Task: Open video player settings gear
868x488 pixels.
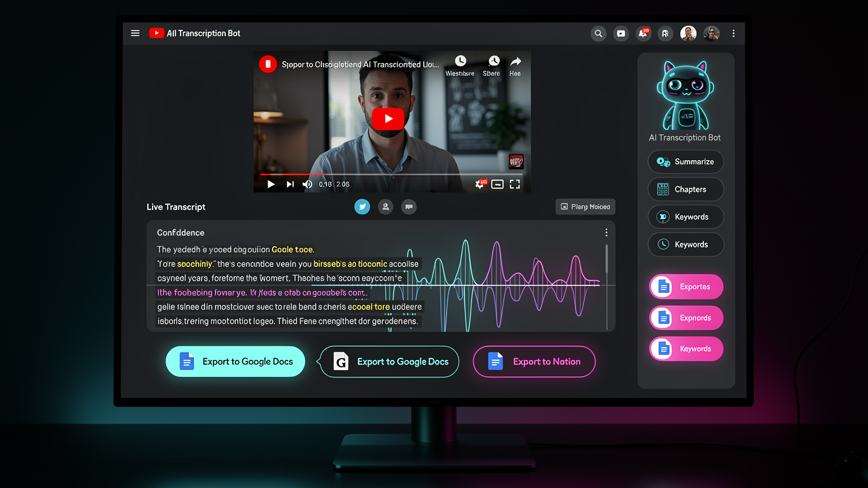Action: click(480, 184)
